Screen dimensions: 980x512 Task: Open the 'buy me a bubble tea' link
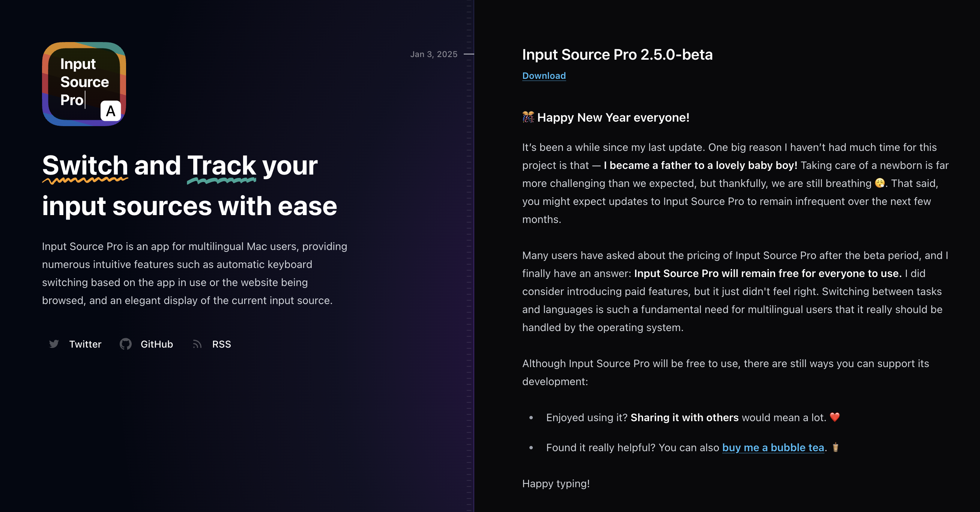(x=773, y=448)
